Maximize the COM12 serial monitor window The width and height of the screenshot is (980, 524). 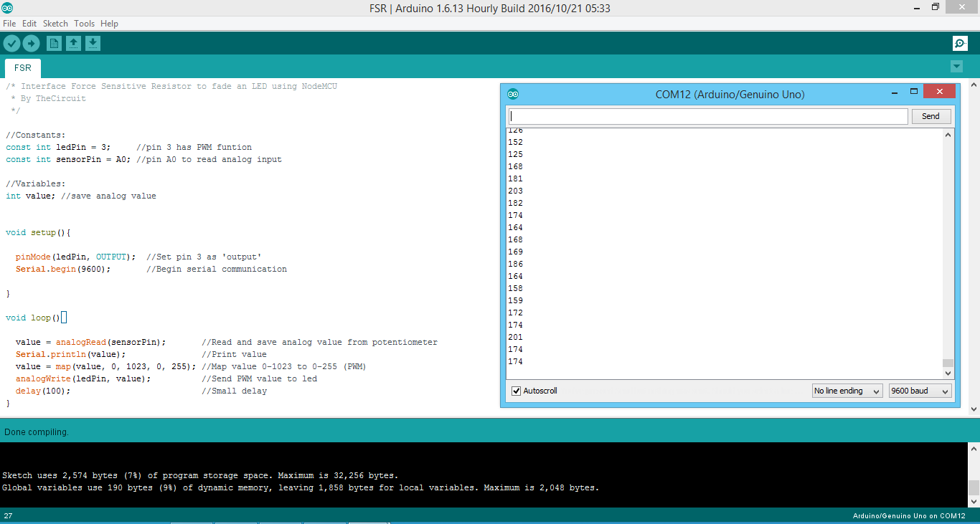pyautogui.click(x=914, y=92)
